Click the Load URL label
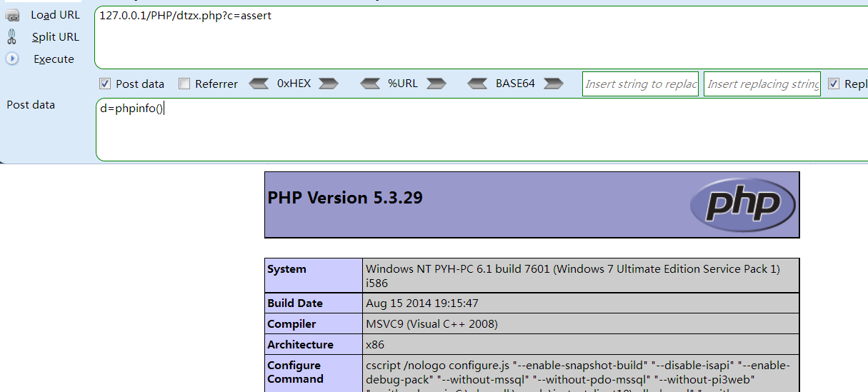868x392 pixels. pos(56,15)
